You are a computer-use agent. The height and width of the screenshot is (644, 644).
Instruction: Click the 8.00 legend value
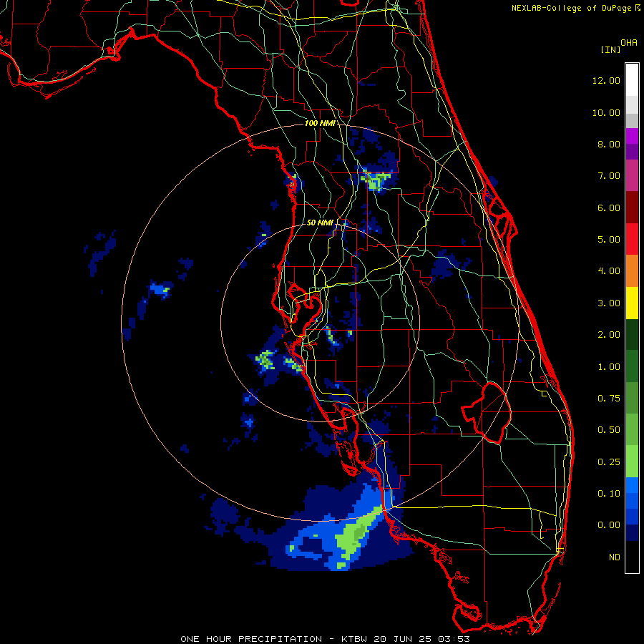(609, 144)
